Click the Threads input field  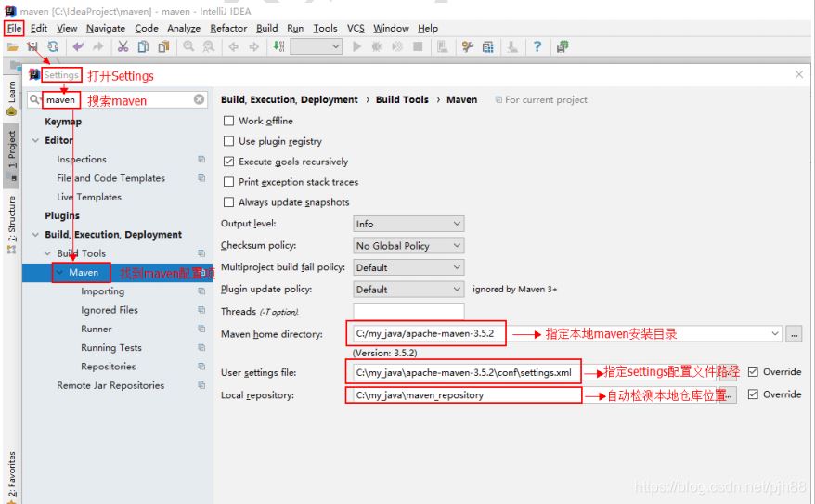pos(408,311)
